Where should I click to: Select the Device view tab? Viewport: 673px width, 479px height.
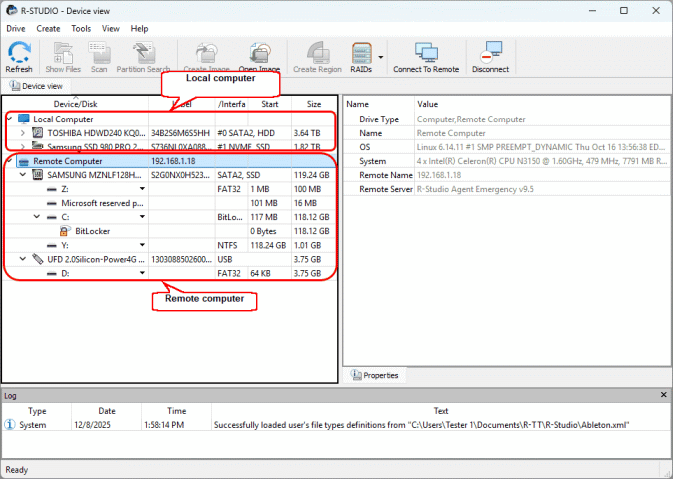36,87
